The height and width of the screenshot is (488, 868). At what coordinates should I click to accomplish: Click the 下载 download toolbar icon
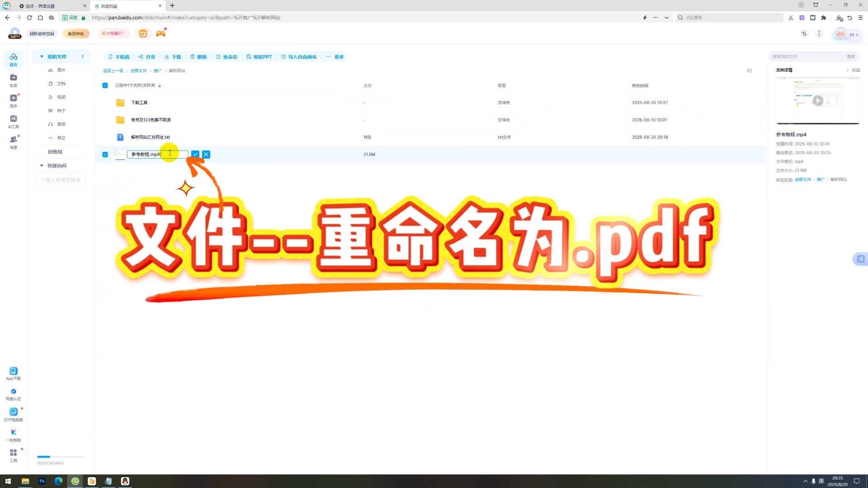click(173, 57)
